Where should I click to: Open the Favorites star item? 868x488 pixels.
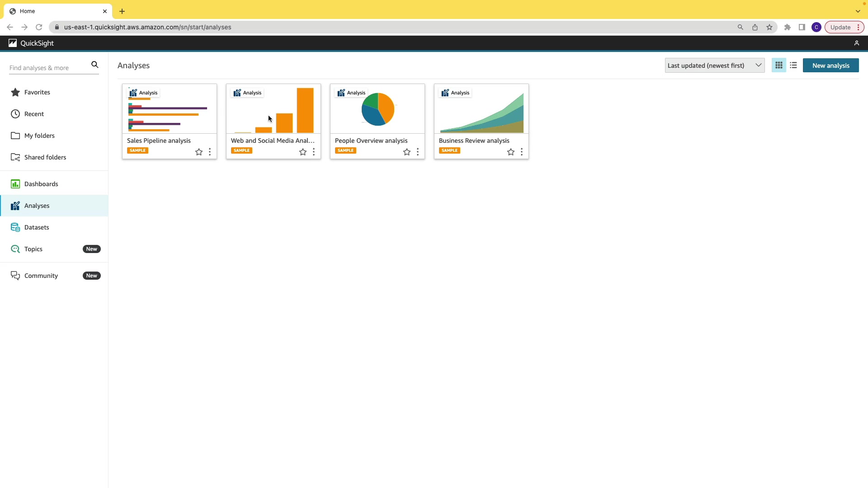click(37, 92)
